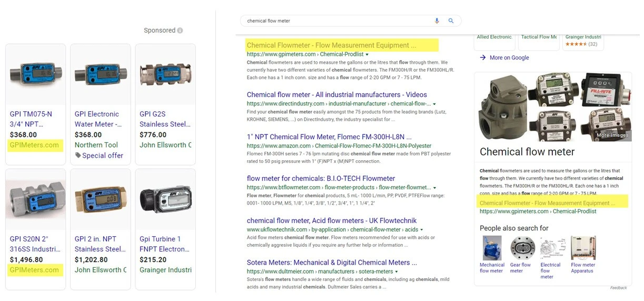The height and width of the screenshot is (301, 644).
Task: Click the Feedback link under knowledge panel
Action: point(618,288)
